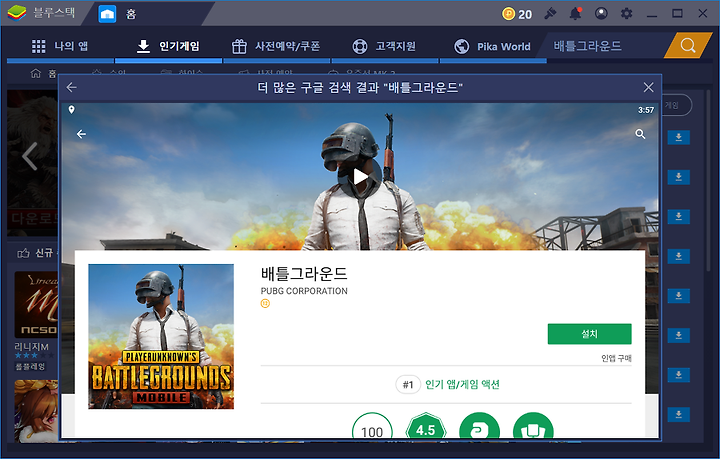This screenshot has width=720, height=459.
Task: Switch to 인기게임 tab
Action: coord(169,46)
